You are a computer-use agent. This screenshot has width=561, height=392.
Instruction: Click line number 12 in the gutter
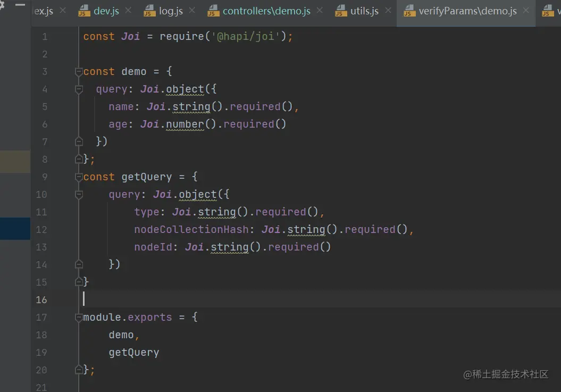[x=41, y=229]
